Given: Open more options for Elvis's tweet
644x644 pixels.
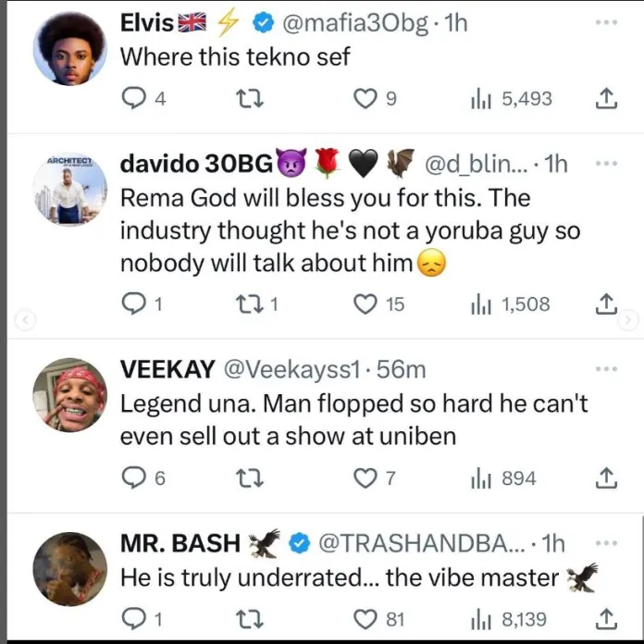Looking at the screenshot, I should tap(606, 23).
